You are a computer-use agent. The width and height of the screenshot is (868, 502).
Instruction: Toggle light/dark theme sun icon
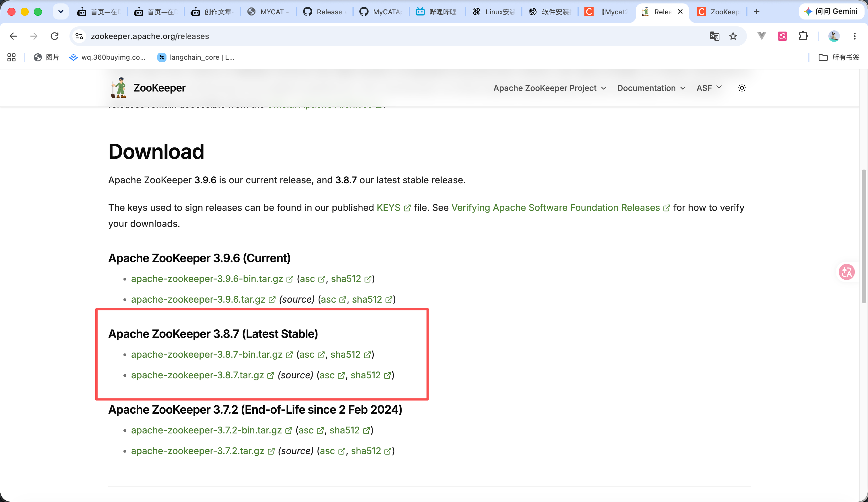coord(742,88)
